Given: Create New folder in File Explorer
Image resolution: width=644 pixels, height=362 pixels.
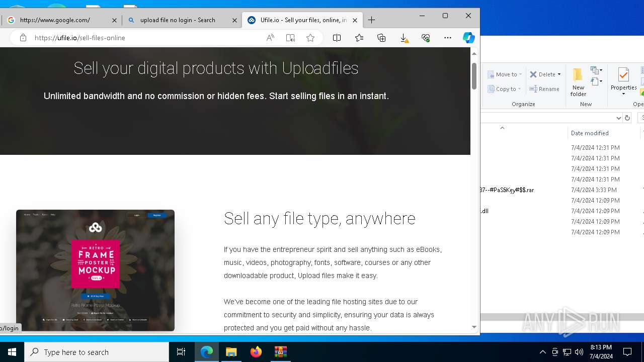Looking at the screenshot, I should pos(578,82).
